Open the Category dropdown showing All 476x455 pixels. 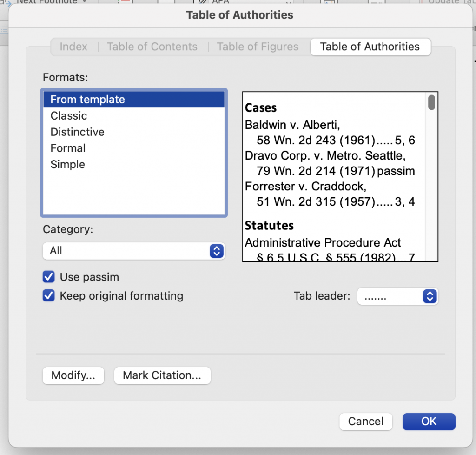point(133,251)
